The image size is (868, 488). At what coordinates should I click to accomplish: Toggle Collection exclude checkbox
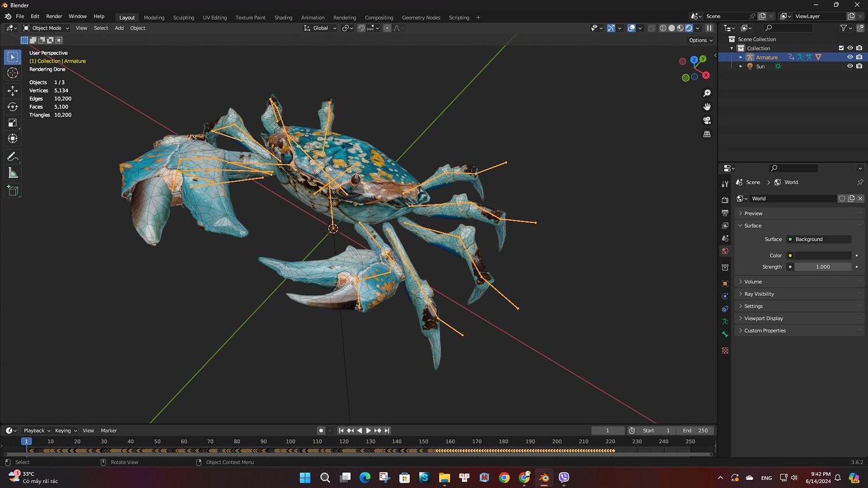pos(841,48)
